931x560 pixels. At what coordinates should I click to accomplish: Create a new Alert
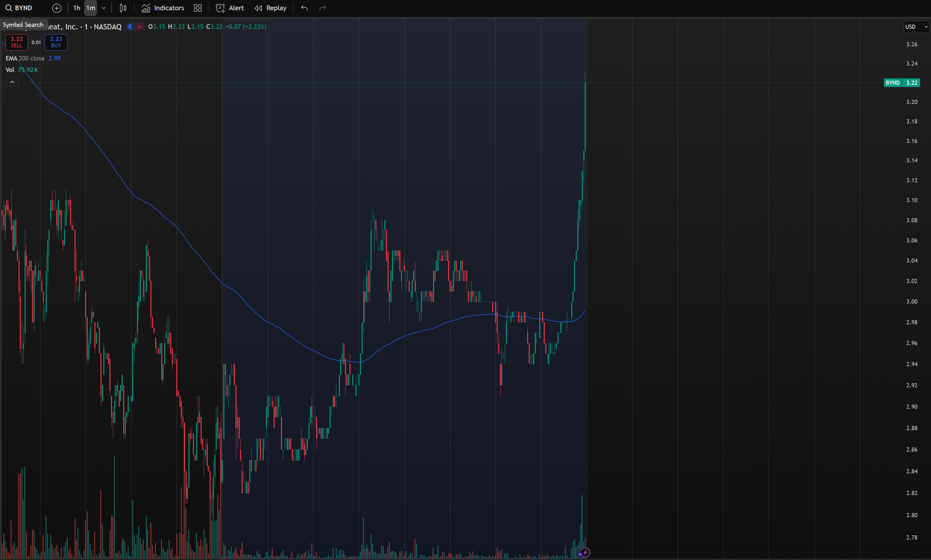[x=229, y=8]
